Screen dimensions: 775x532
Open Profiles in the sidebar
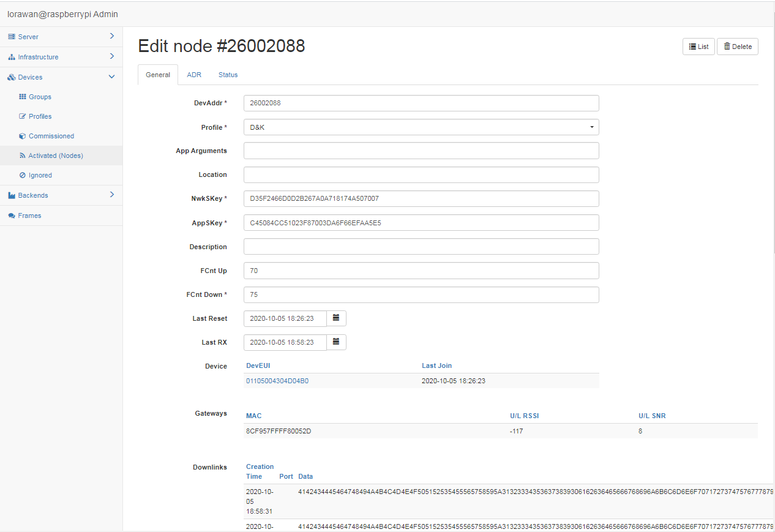tap(61, 116)
